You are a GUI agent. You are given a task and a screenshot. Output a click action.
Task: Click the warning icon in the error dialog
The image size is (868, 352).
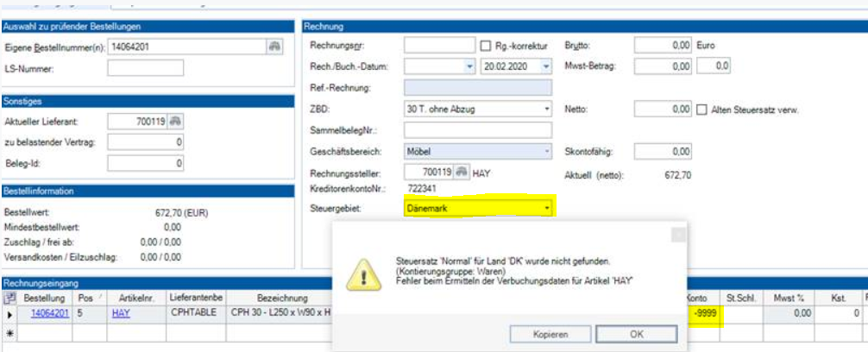pyautogui.click(x=362, y=273)
